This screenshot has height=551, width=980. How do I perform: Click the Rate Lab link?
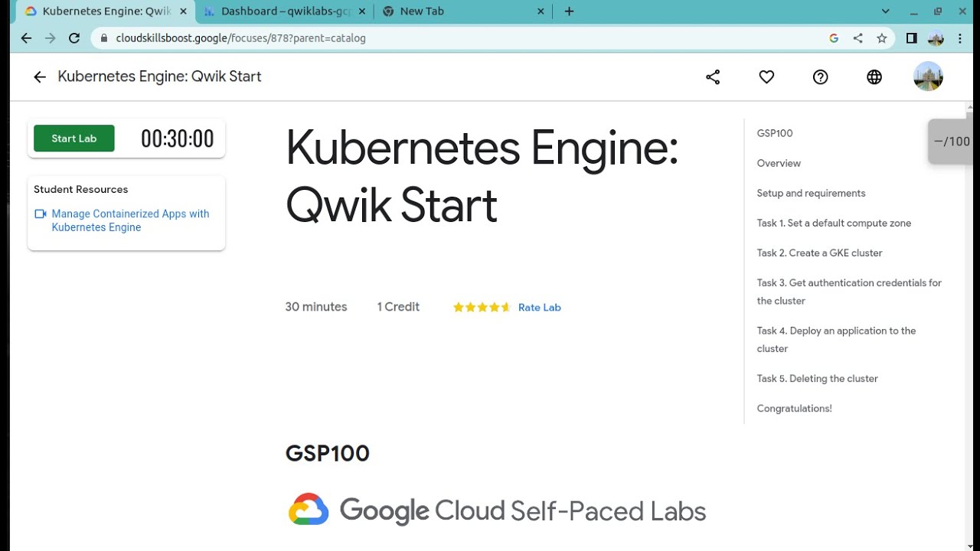point(539,308)
